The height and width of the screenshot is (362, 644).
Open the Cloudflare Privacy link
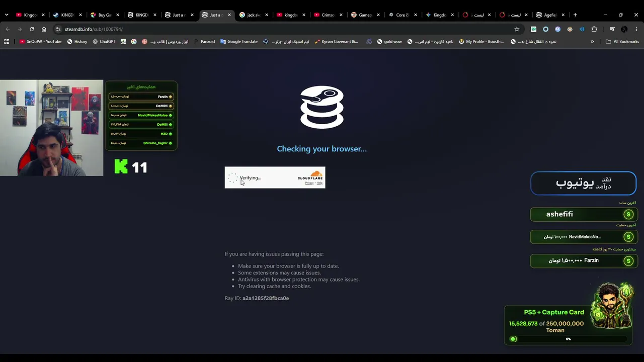click(309, 183)
